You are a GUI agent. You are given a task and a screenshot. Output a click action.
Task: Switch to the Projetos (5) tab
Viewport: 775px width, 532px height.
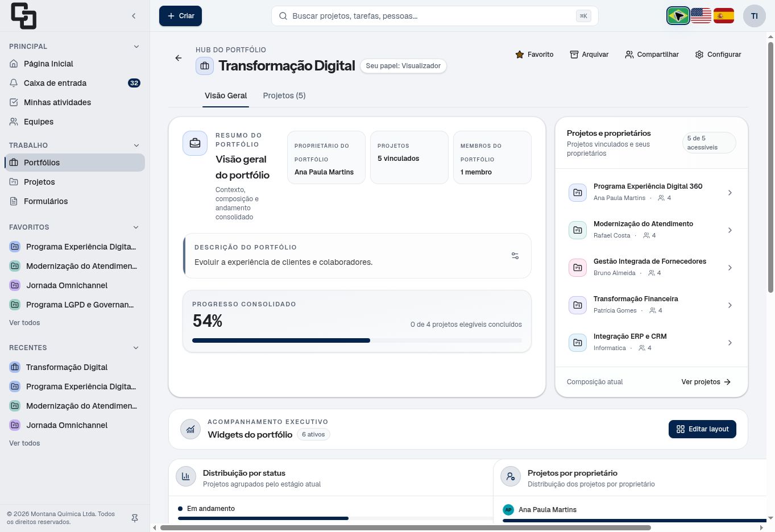tap(284, 95)
